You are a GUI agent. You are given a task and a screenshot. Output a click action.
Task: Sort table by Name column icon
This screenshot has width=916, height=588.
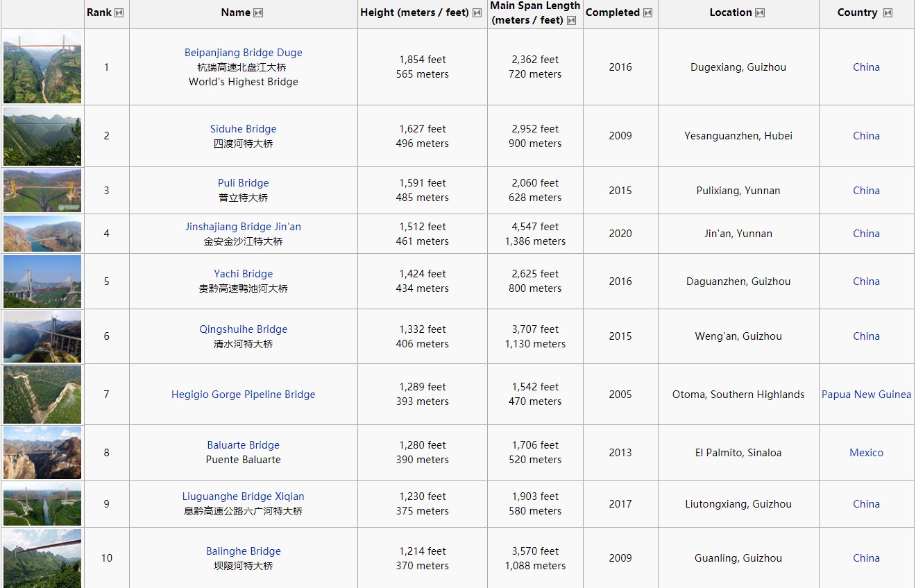258,13
